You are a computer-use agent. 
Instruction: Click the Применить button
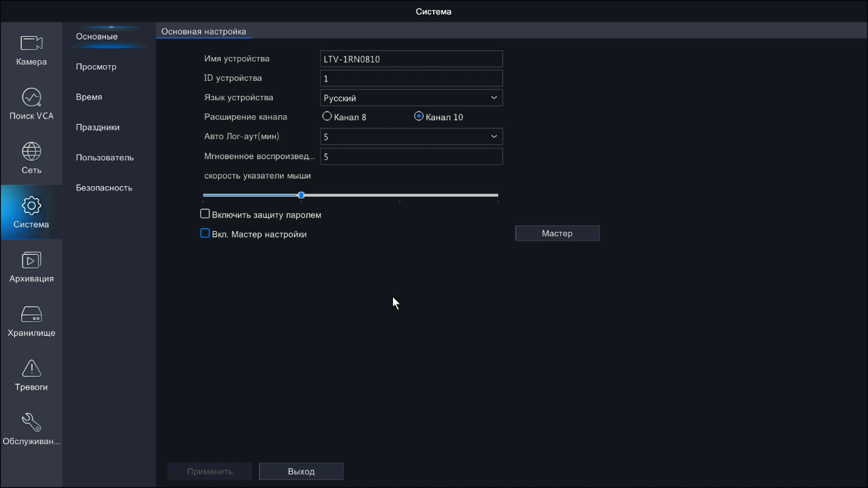210,471
